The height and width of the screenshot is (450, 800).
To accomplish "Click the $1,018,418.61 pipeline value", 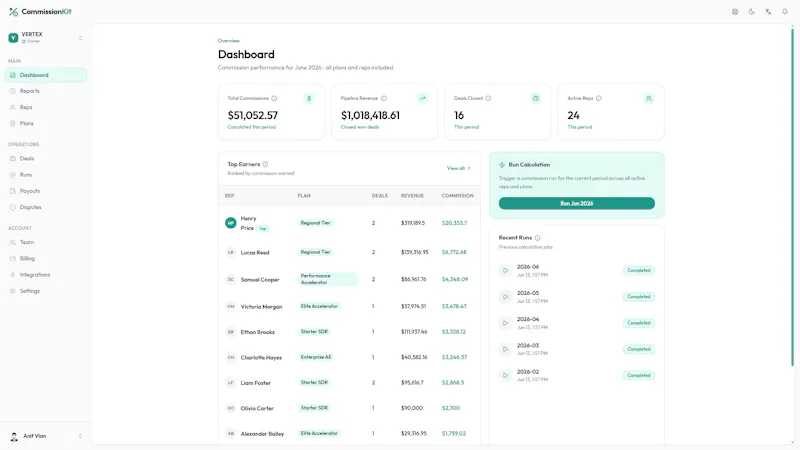I will coord(370,116).
